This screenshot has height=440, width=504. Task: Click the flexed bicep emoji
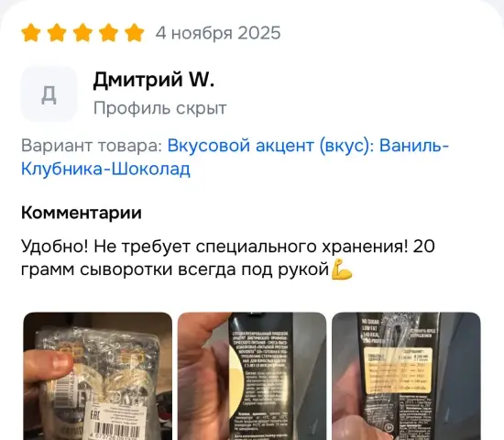[342, 269]
